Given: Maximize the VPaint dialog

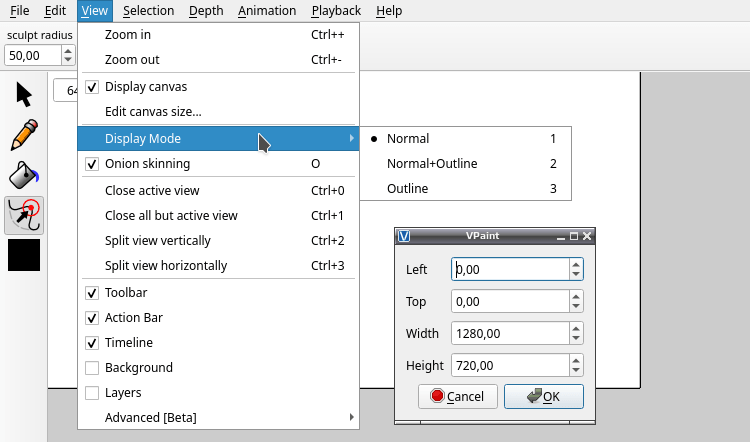Looking at the screenshot, I should pos(574,236).
